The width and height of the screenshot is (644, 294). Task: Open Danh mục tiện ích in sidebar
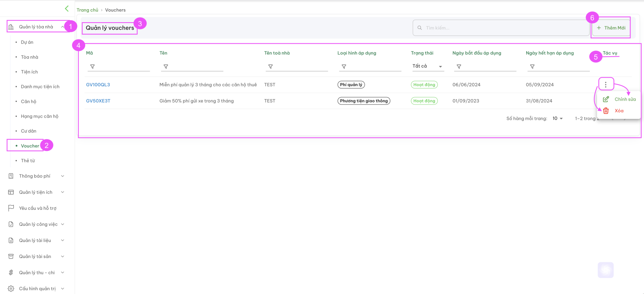click(40, 87)
